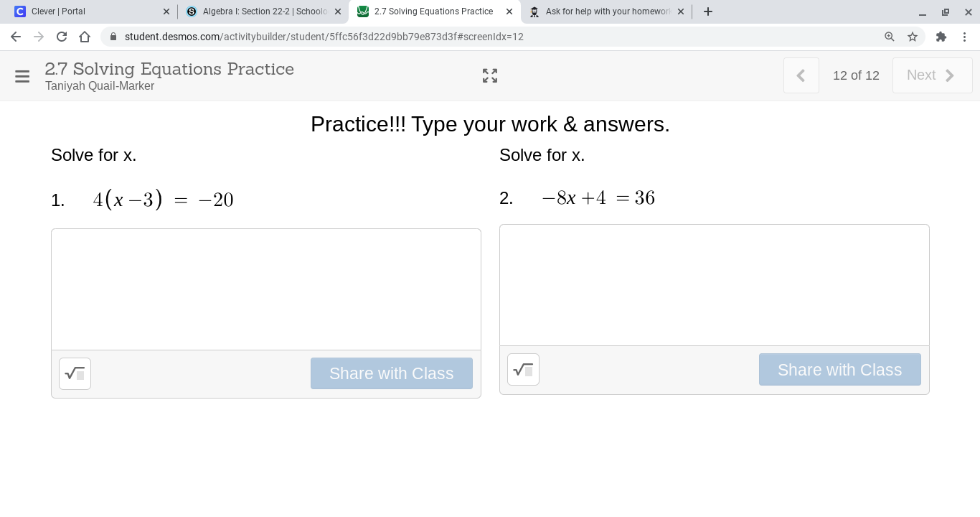Open the hamburger sidebar menu
Screen dimensions: 980x517
[x=22, y=76]
